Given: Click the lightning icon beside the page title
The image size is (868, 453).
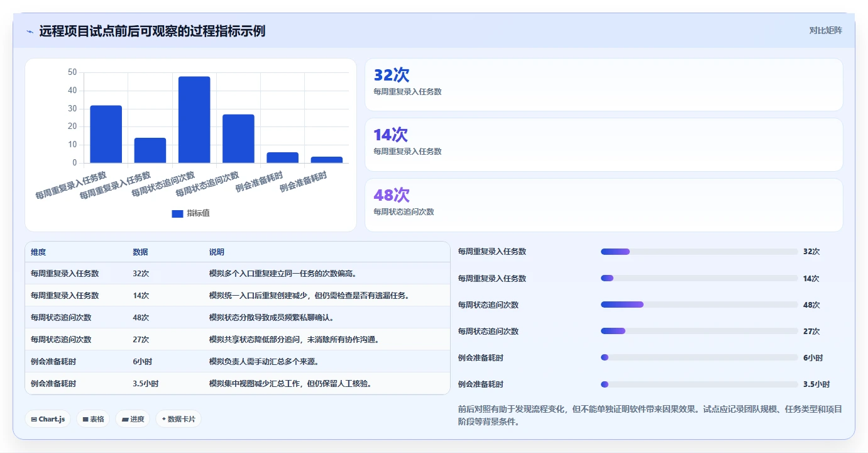Looking at the screenshot, I should tap(30, 31).
